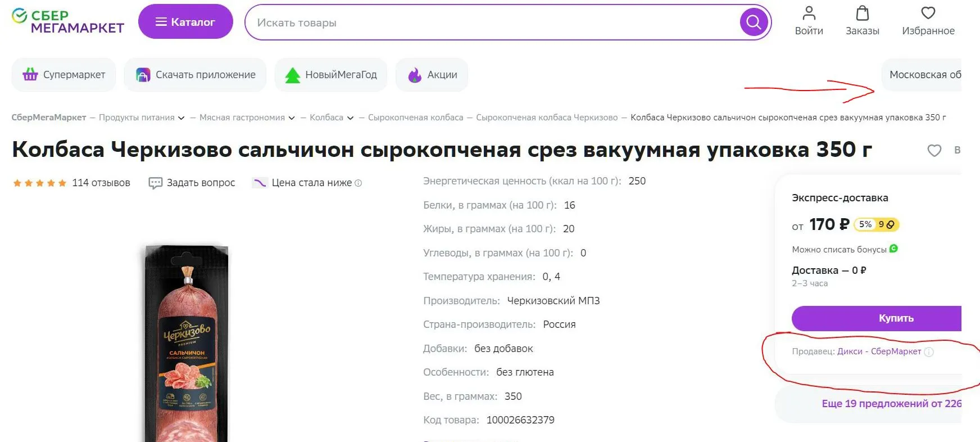Click info icon next to seller name
Viewport: 980px width, 442px height.
929,352
